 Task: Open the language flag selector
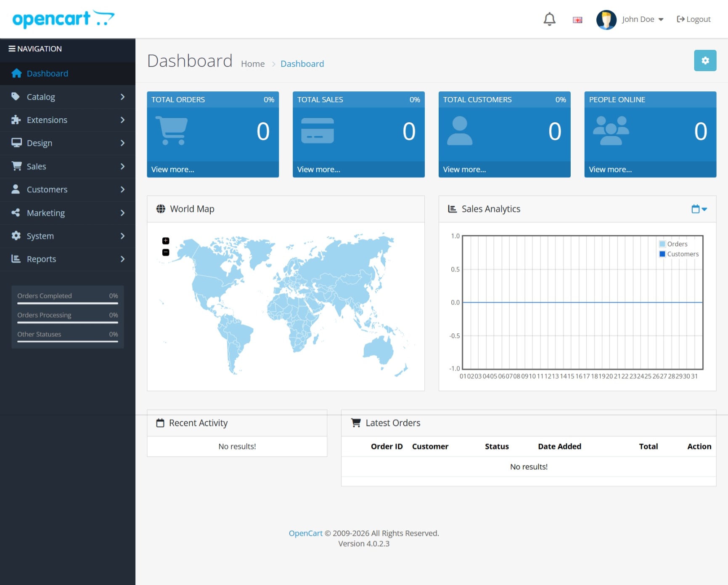[x=577, y=20]
